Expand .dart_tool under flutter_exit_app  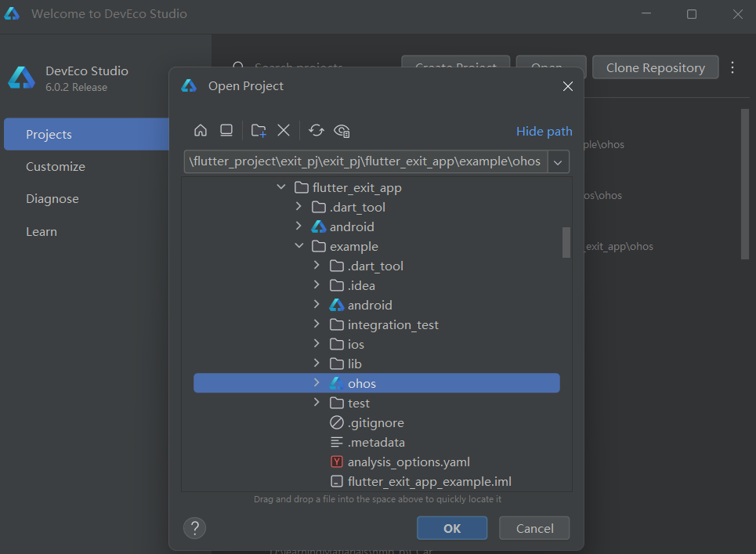tap(298, 206)
